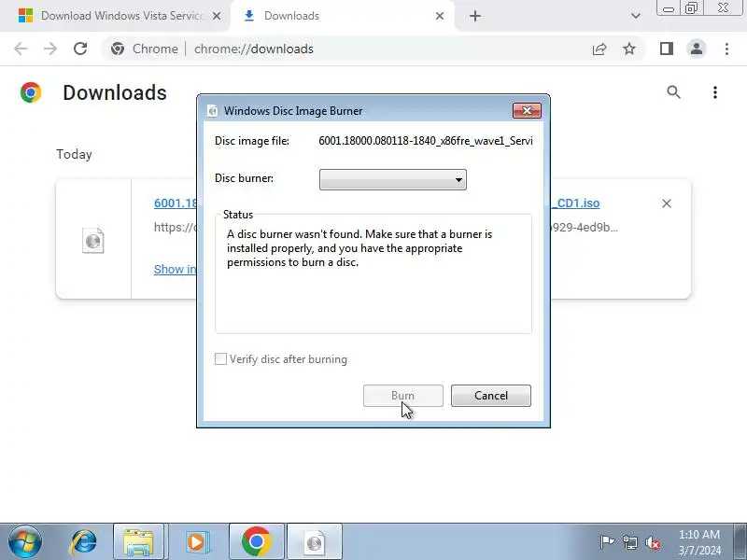Open the Downloads page more-actions menu
Image resolution: width=747 pixels, height=560 pixels.
(715, 92)
